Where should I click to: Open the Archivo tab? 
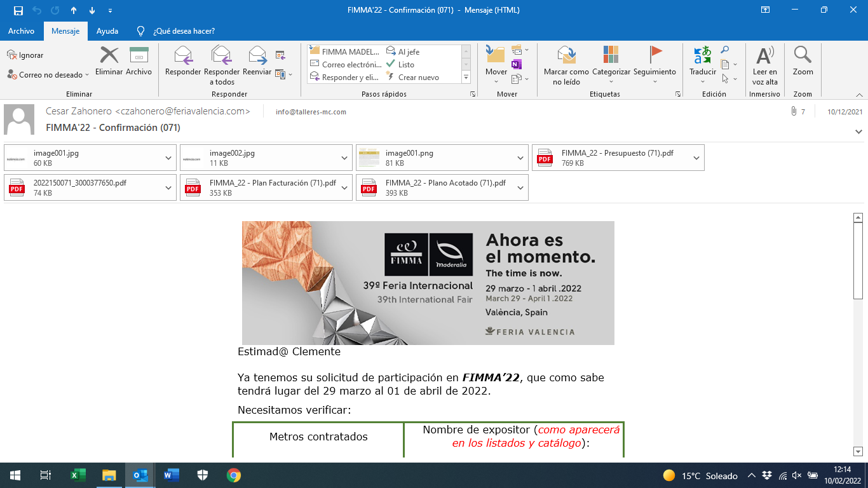tap(21, 30)
